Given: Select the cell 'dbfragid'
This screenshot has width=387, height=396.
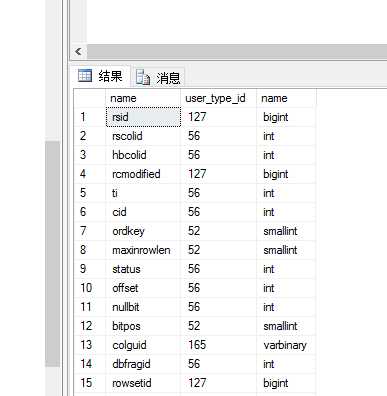Looking at the screenshot, I should [143, 364].
